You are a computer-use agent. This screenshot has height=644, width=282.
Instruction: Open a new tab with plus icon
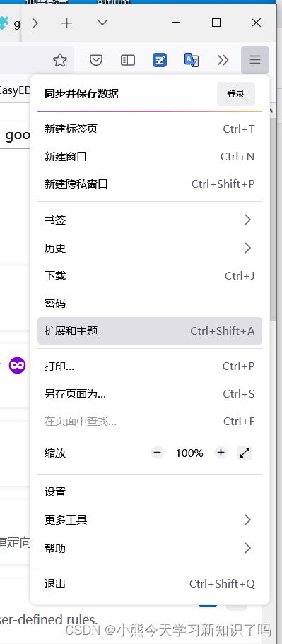[66, 23]
